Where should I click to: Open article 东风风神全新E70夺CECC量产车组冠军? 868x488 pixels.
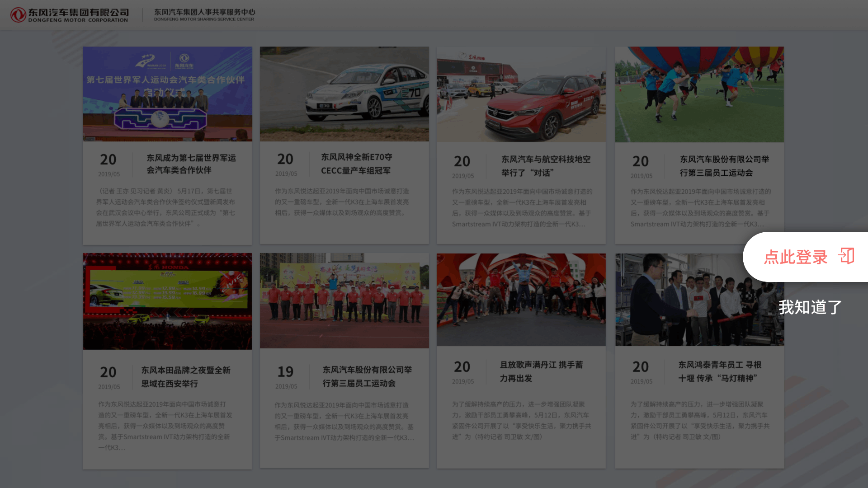tap(357, 164)
